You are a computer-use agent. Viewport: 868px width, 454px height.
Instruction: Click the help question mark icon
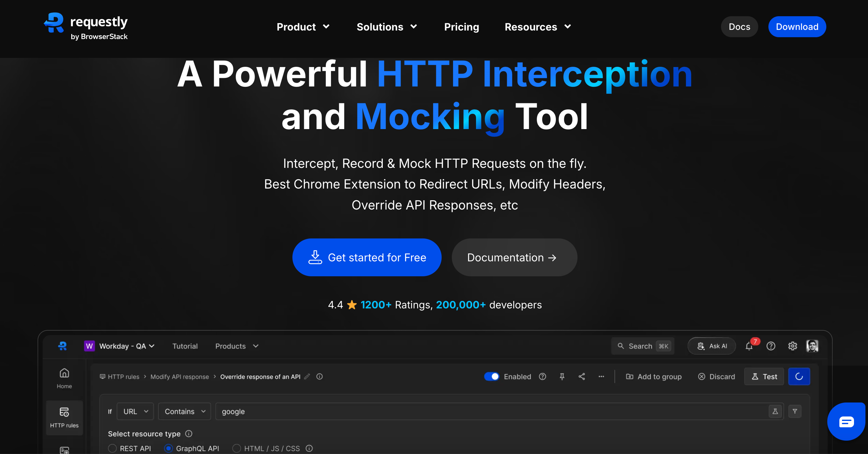coord(771,346)
